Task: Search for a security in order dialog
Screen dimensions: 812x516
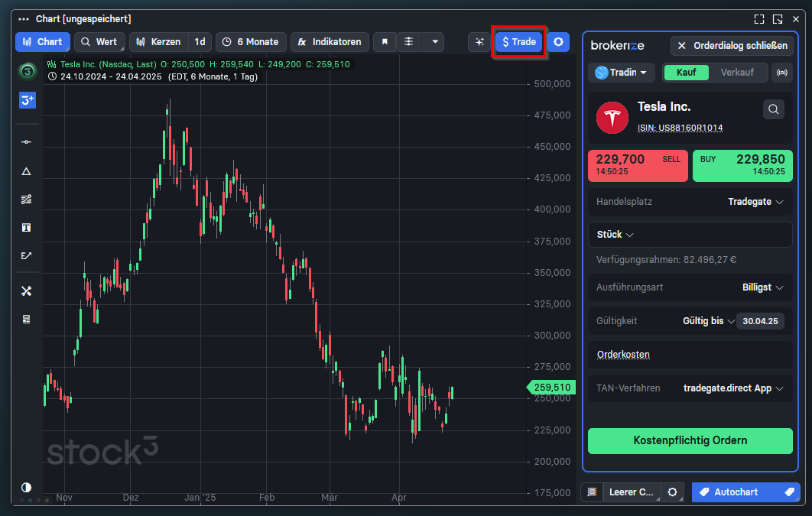Action: (x=774, y=109)
